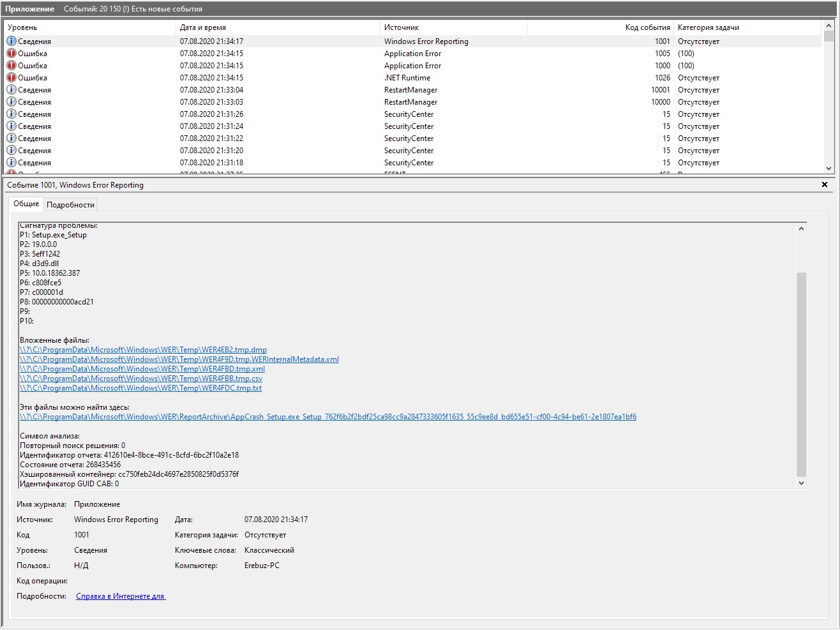840x630 pixels.
Task: Open the ReportArchive AppCrash_Setup.exe folder link
Action: click(x=327, y=417)
